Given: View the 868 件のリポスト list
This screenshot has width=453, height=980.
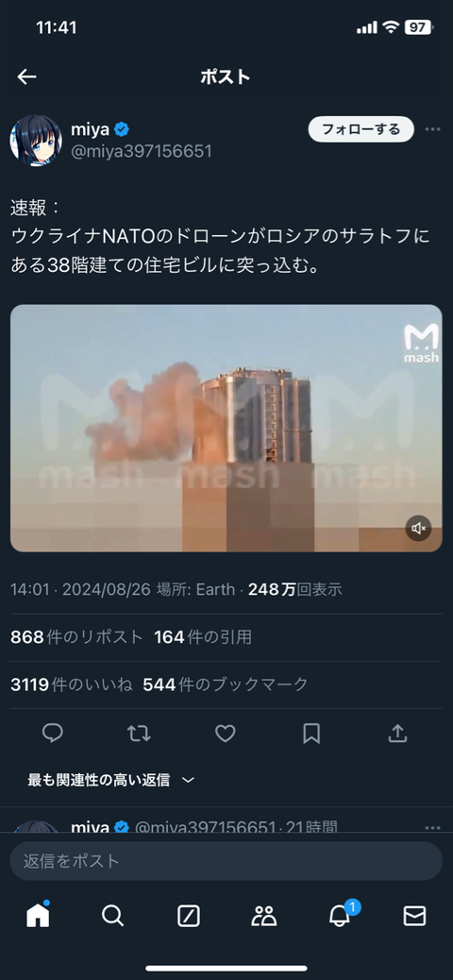Looking at the screenshot, I should 76,637.
